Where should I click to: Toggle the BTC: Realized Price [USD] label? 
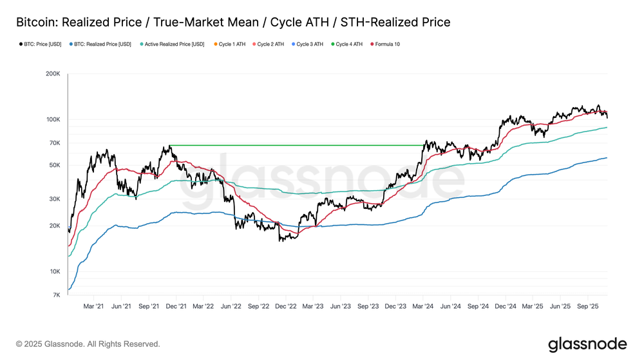[x=102, y=44]
